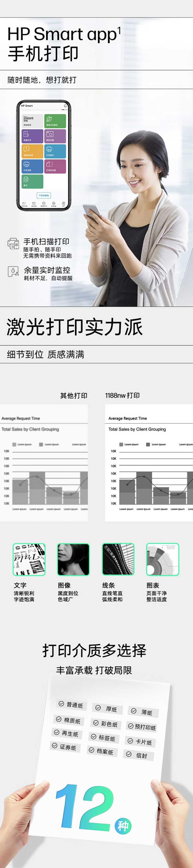193x868 pixels.
Task: Click the 线条 lines sample thumbnail
Action: [118, 560]
